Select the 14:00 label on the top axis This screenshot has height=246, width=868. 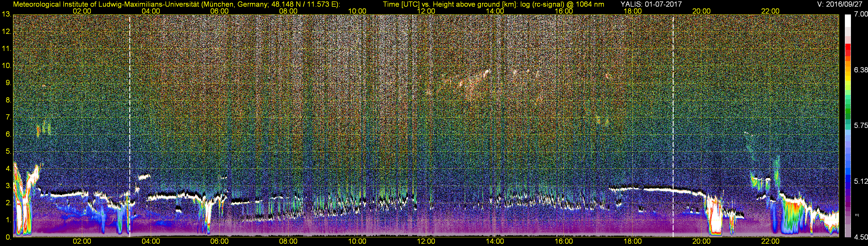(495, 11)
